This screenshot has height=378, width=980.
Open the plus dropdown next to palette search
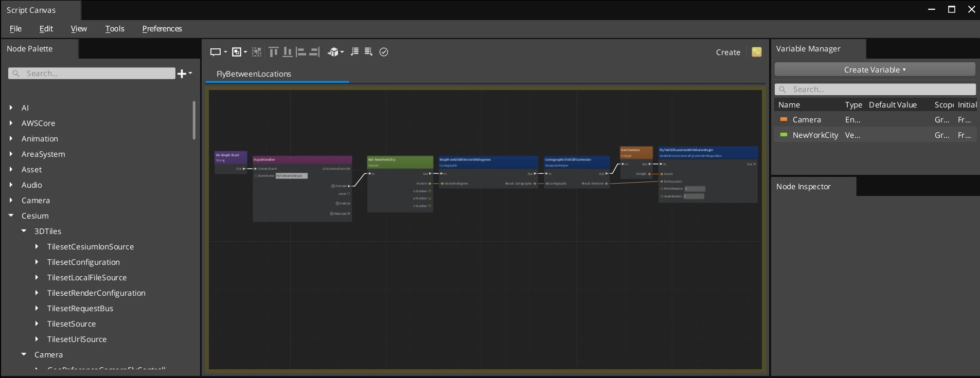coord(185,74)
